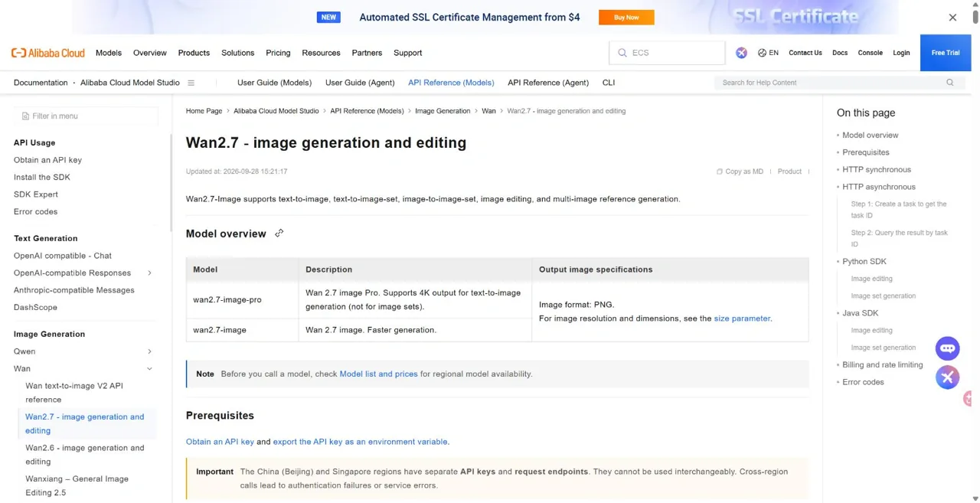Open Anthropic-compatible Messages sidebar item

coord(74,290)
